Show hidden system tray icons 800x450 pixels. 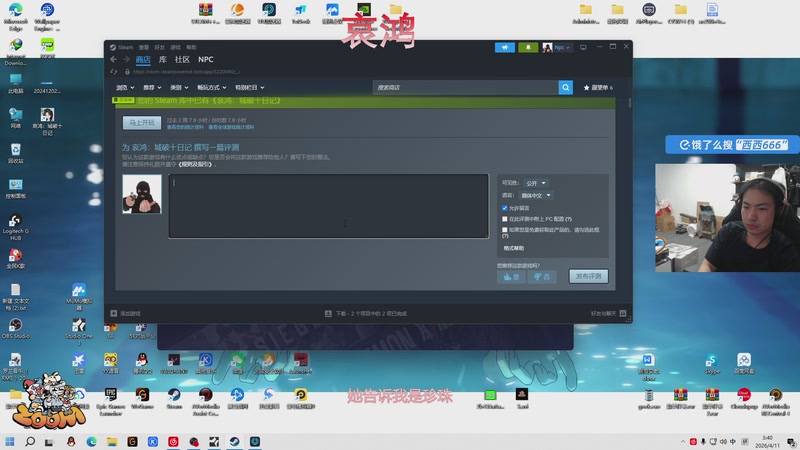pyautogui.click(x=683, y=441)
